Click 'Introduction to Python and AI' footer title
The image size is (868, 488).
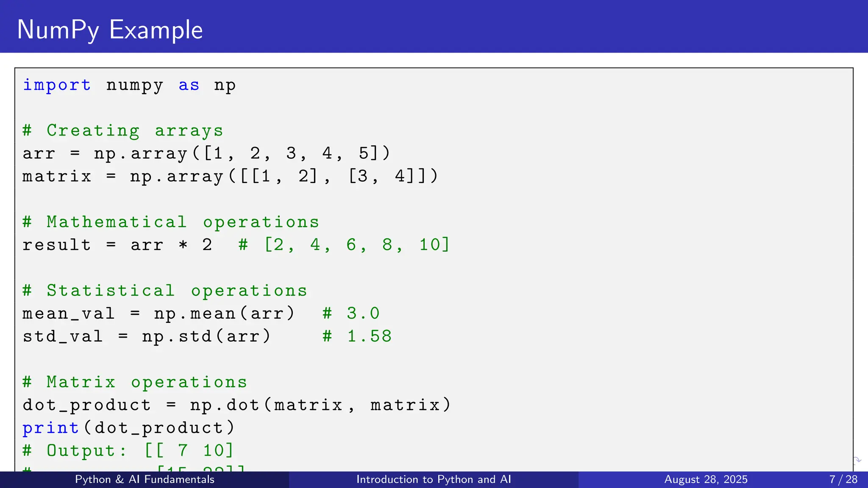pos(434,480)
